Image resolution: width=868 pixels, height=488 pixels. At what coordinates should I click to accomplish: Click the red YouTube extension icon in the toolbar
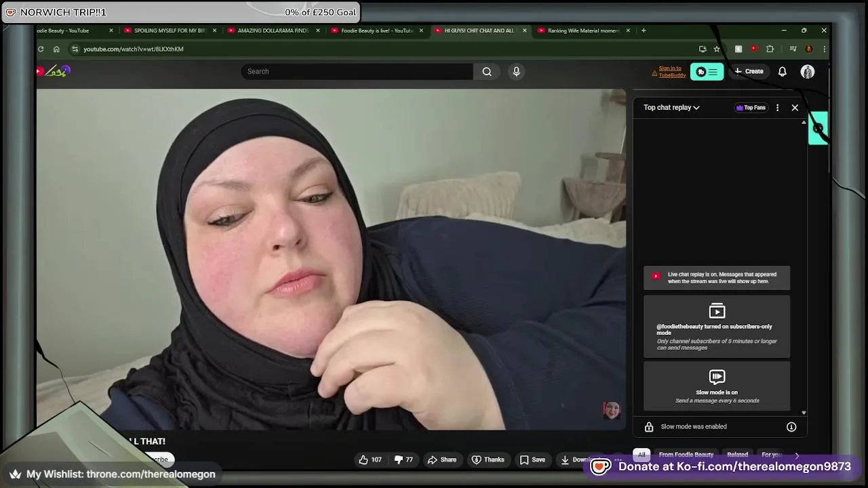tap(754, 49)
